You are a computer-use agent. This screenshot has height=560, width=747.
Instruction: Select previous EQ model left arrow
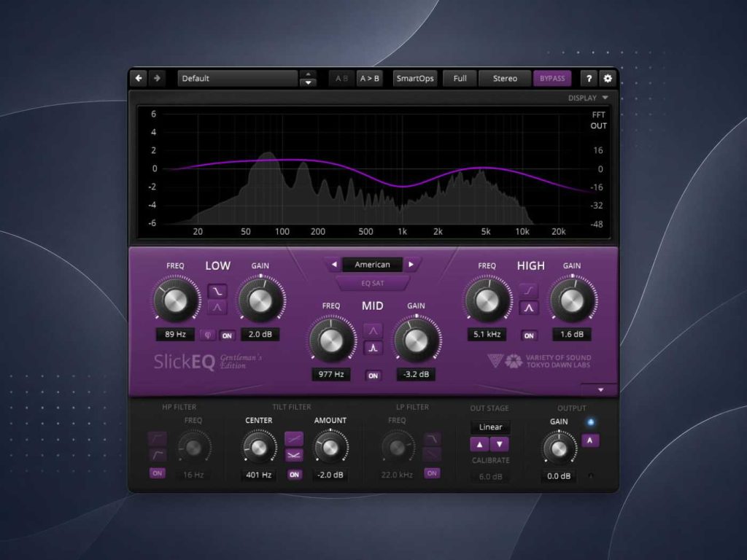click(334, 264)
